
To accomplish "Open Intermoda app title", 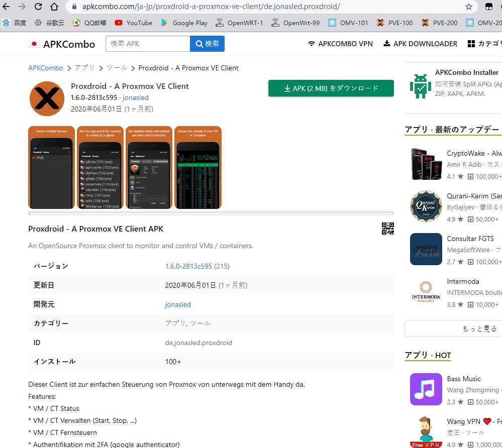I will tap(463, 282).
